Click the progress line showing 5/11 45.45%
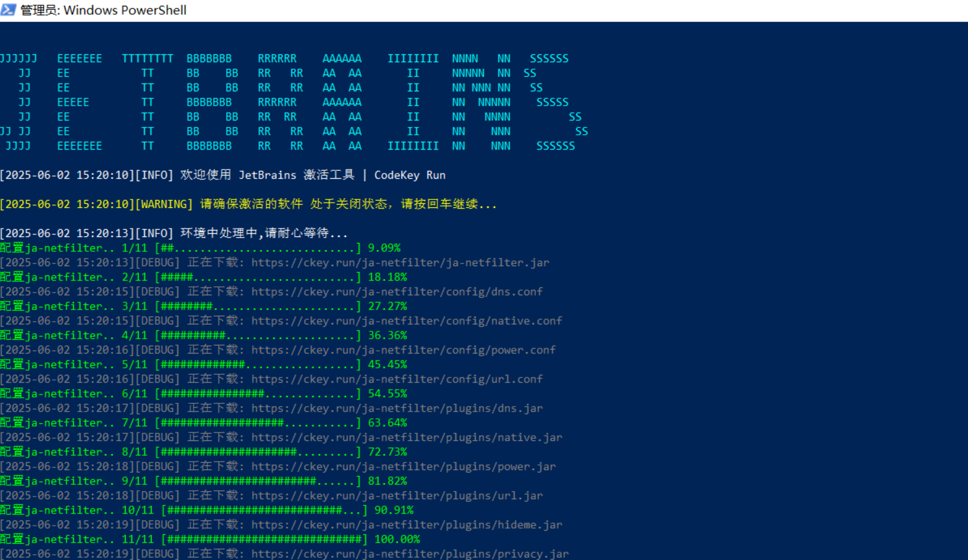Viewport: 968px width, 560px height. 203,364
